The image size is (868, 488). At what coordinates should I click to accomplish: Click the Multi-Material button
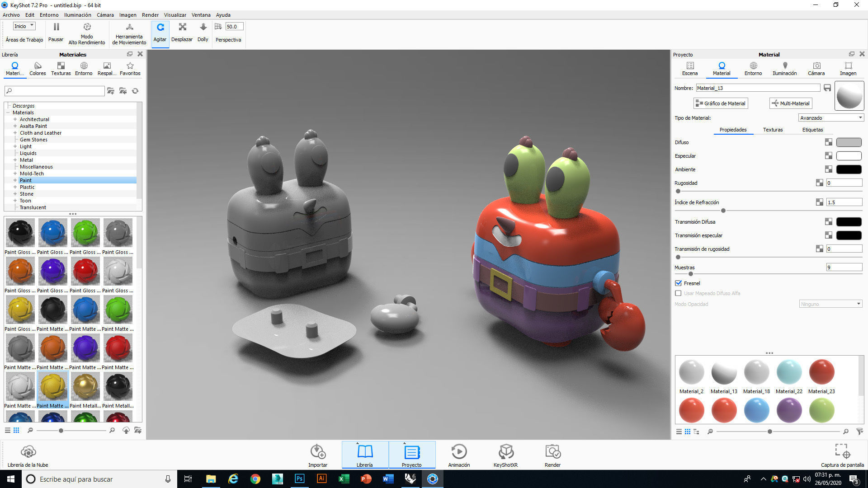pyautogui.click(x=791, y=103)
